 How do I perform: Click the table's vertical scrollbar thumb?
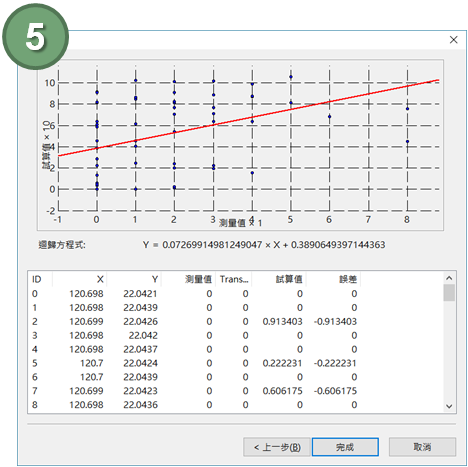pos(449,293)
